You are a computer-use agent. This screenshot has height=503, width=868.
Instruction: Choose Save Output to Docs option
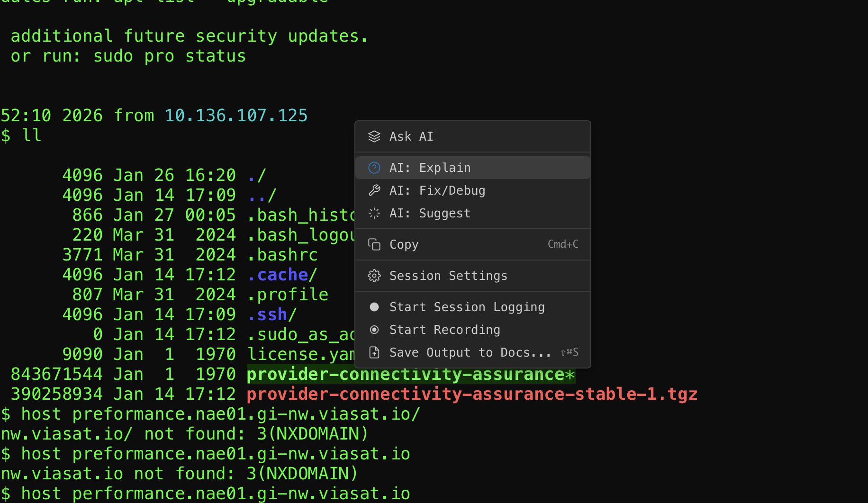(x=470, y=352)
